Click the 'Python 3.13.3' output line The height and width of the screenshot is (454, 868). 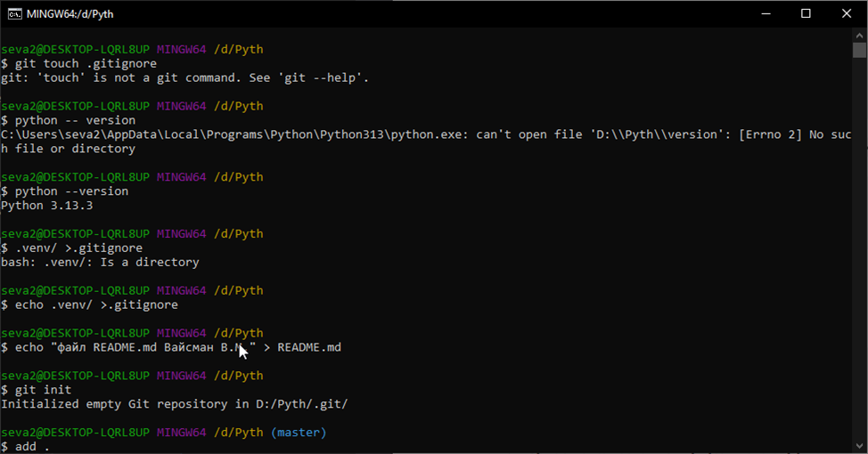pos(46,206)
